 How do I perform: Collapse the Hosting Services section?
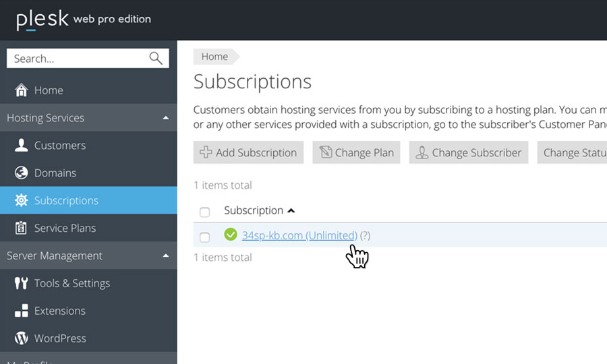[166, 117]
